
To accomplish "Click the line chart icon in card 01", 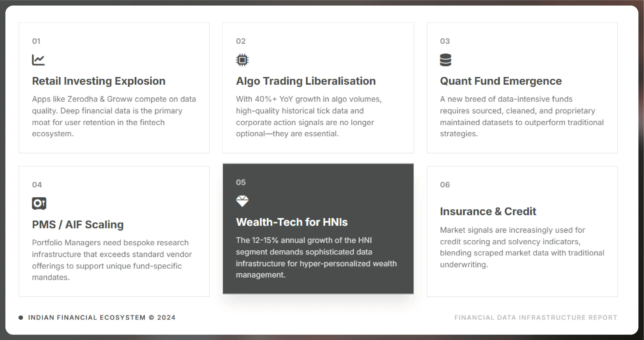I will click(38, 60).
